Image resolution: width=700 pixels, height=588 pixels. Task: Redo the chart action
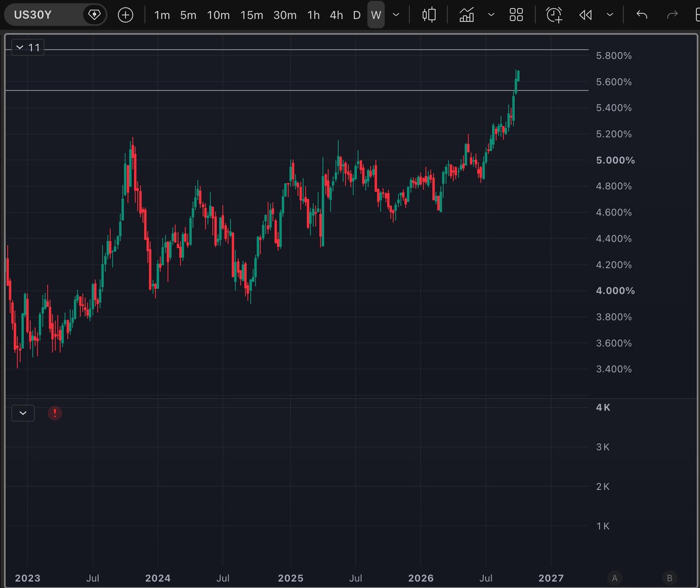[672, 15]
